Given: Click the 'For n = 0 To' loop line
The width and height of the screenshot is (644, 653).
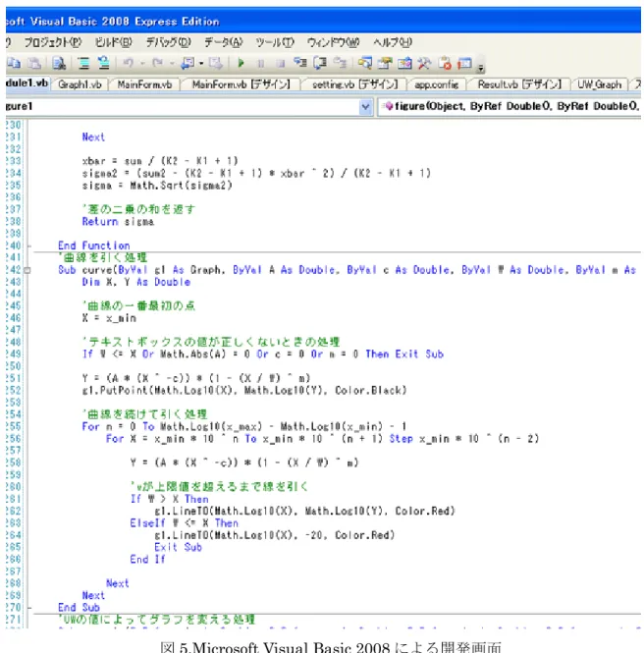Looking at the screenshot, I should pos(243,427).
